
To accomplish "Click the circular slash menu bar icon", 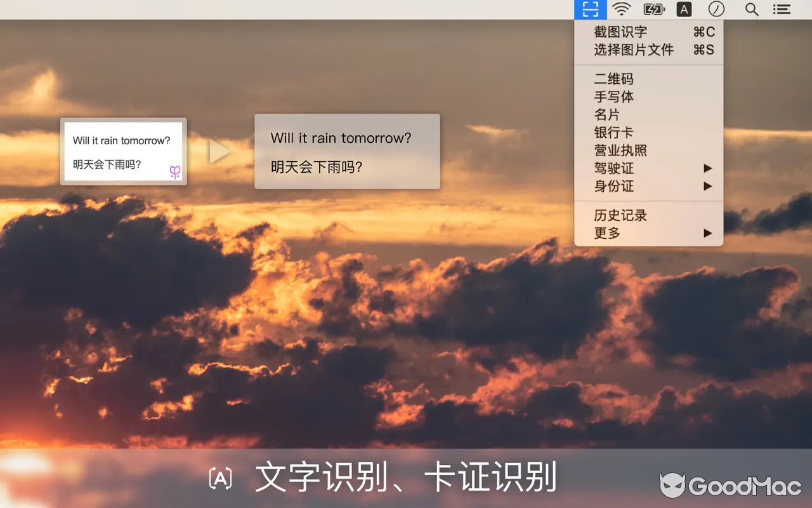I will pyautogui.click(x=716, y=10).
